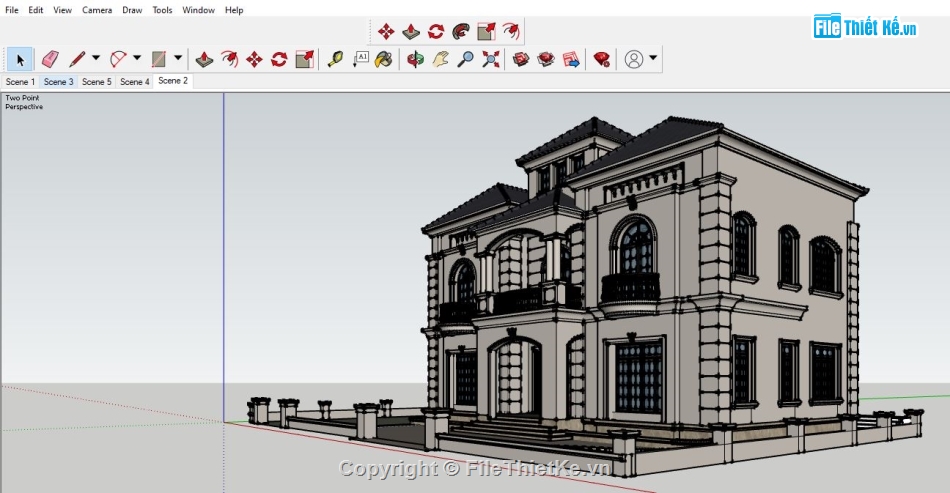The image size is (950, 493).
Task: Expand the Arc tool dropdown arrow
Action: click(136, 58)
